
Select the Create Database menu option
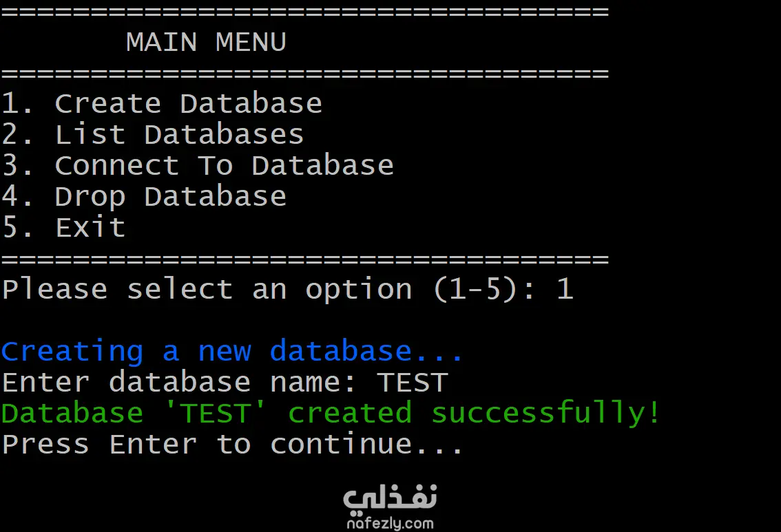tap(188, 104)
